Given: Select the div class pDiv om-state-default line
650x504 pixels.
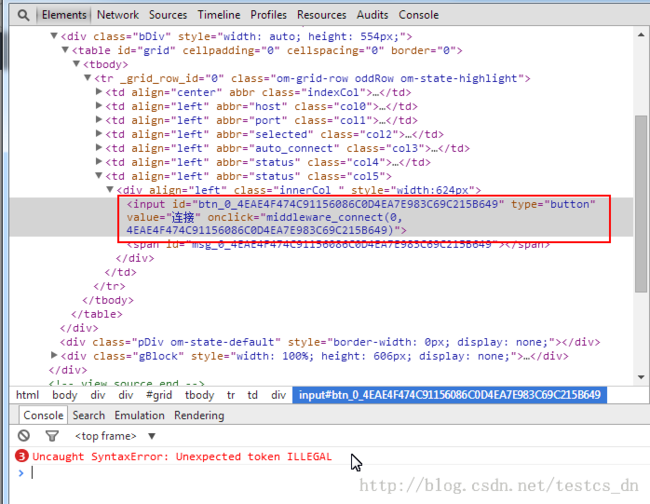Looking at the screenshot, I should click(x=330, y=342).
